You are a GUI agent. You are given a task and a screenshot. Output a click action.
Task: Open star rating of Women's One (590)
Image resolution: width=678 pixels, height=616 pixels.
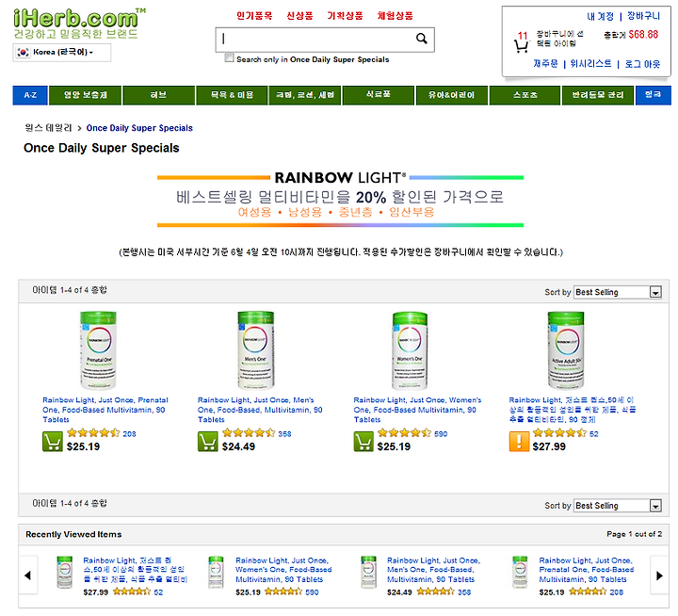[404, 432]
